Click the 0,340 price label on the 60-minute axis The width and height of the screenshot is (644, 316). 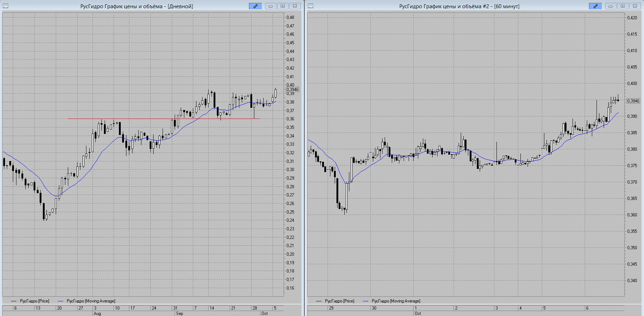pos(632,281)
